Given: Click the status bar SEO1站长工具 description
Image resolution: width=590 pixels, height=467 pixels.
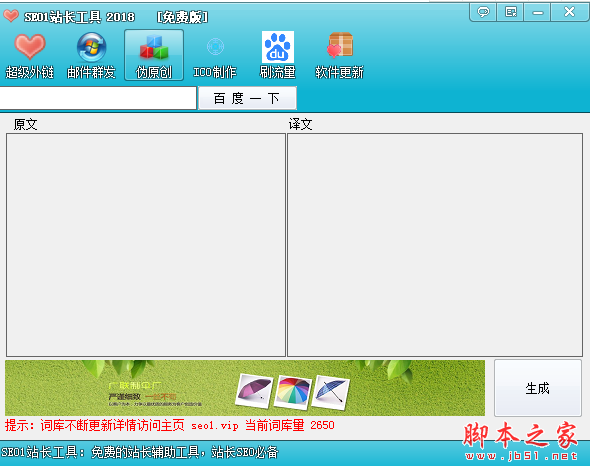Looking at the screenshot, I should pyautogui.click(x=139, y=452).
